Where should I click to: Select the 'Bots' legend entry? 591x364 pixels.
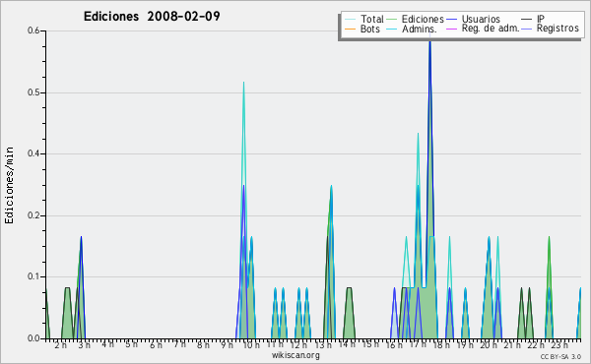coord(362,29)
